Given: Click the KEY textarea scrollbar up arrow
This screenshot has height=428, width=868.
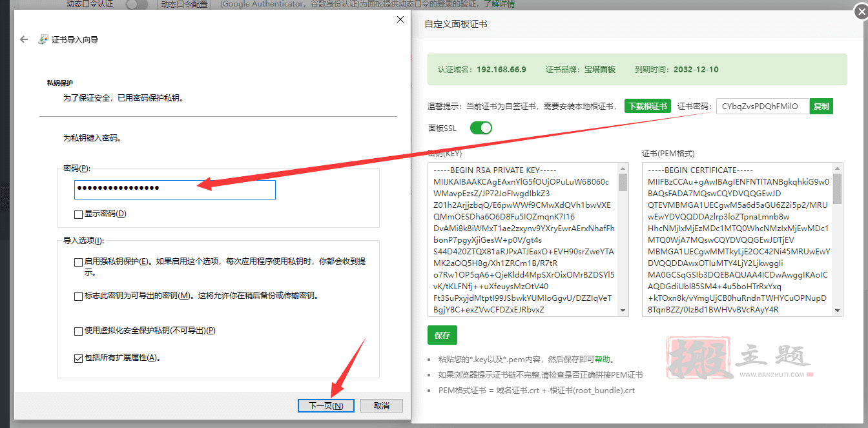Looking at the screenshot, I should point(623,168).
